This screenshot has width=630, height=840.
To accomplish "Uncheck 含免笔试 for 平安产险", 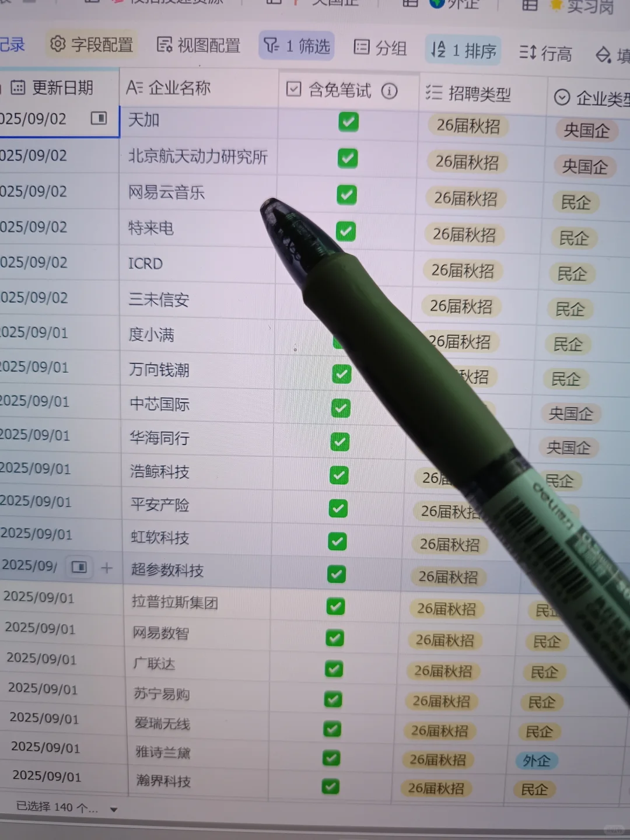I will (338, 508).
